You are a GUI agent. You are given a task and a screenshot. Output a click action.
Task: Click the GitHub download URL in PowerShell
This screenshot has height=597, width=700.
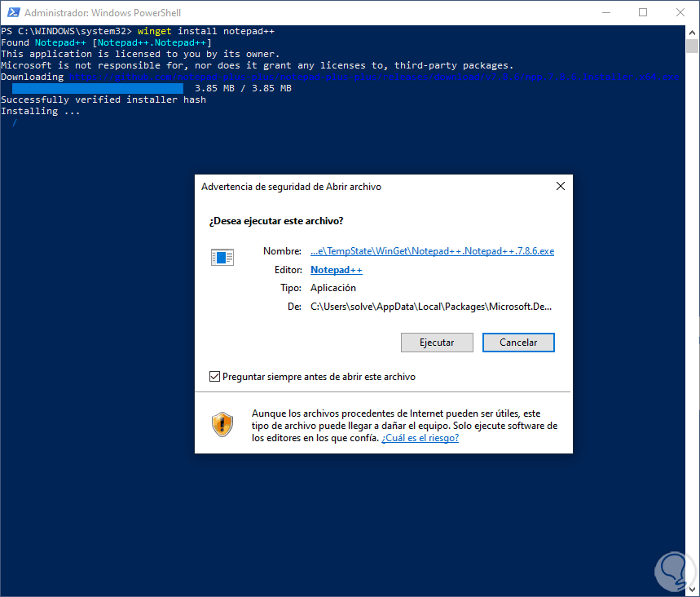click(374, 77)
